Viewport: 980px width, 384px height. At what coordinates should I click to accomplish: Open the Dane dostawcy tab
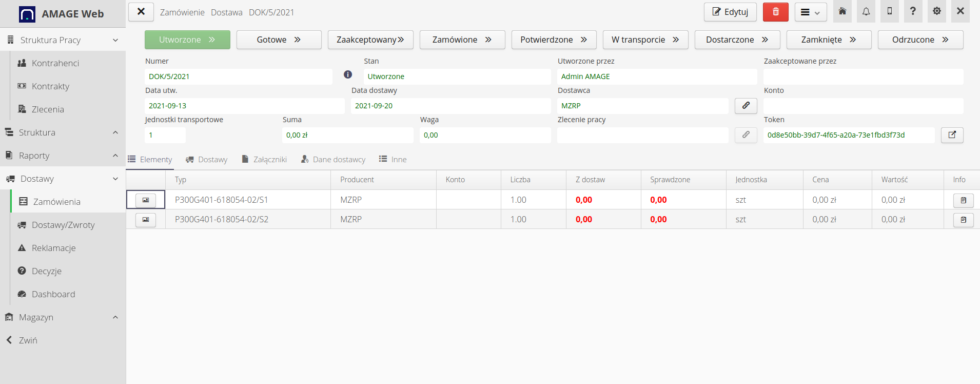point(334,160)
